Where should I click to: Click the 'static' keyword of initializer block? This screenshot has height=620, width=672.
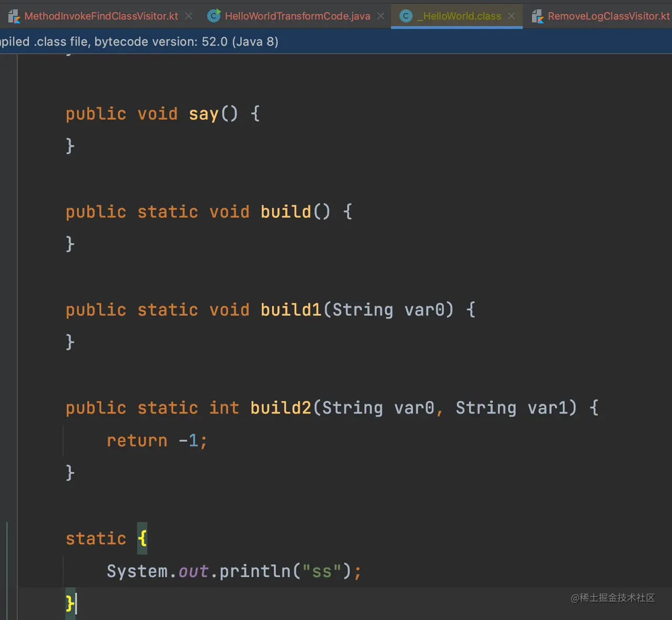point(96,539)
